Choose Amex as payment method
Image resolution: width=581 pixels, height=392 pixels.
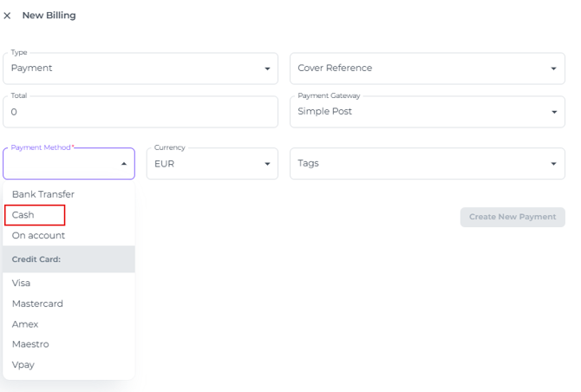tap(25, 323)
